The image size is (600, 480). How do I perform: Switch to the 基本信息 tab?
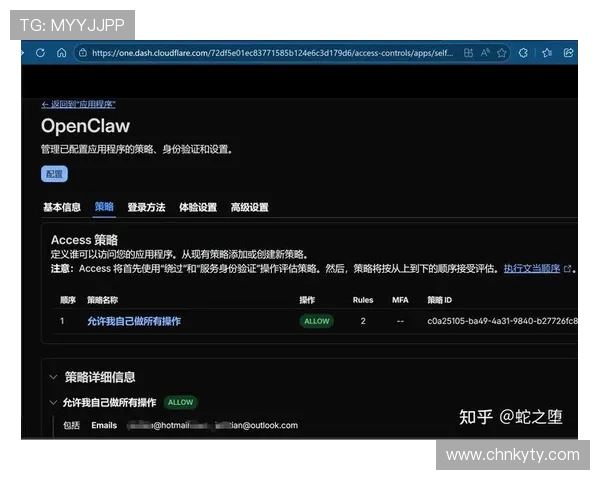(x=62, y=207)
